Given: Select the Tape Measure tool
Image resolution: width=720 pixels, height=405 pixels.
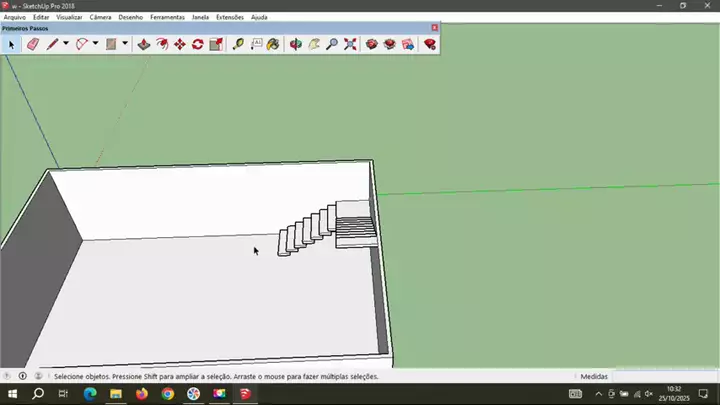Looking at the screenshot, I should tap(238, 44).
